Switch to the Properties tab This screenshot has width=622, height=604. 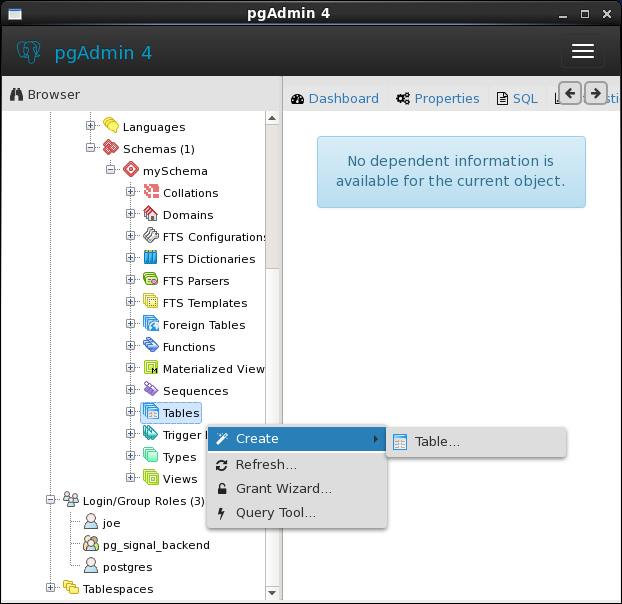[438, 98]
